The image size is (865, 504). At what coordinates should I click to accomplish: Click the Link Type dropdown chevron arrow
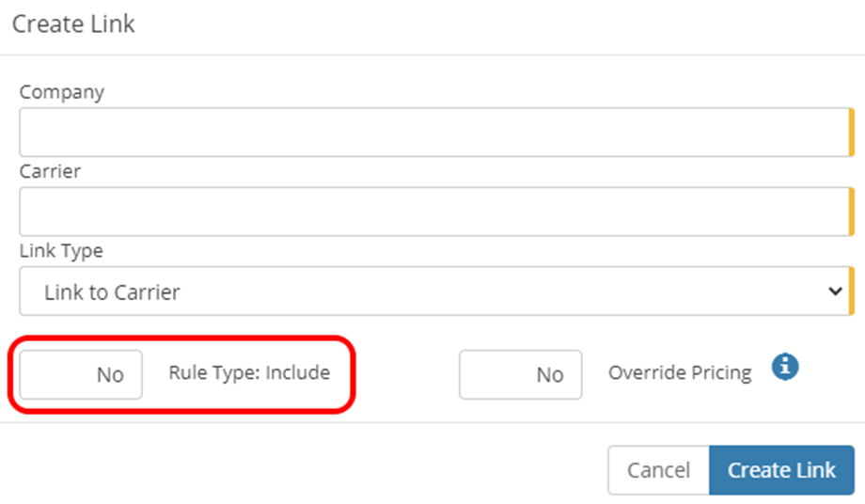click(835, 291)
